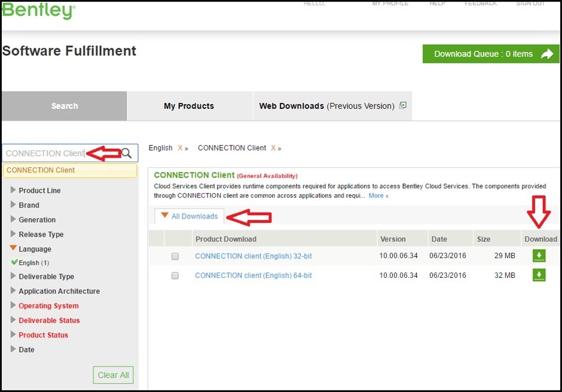Open the Download Queue: 0 items button
Screen dimensions: 562x392
click(x=491, y=54)
